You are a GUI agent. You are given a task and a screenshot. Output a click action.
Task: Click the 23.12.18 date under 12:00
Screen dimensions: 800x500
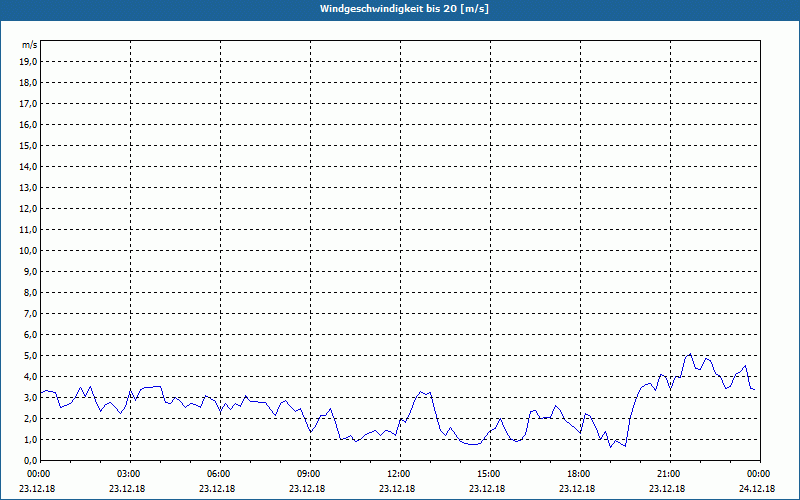[397, 489]
